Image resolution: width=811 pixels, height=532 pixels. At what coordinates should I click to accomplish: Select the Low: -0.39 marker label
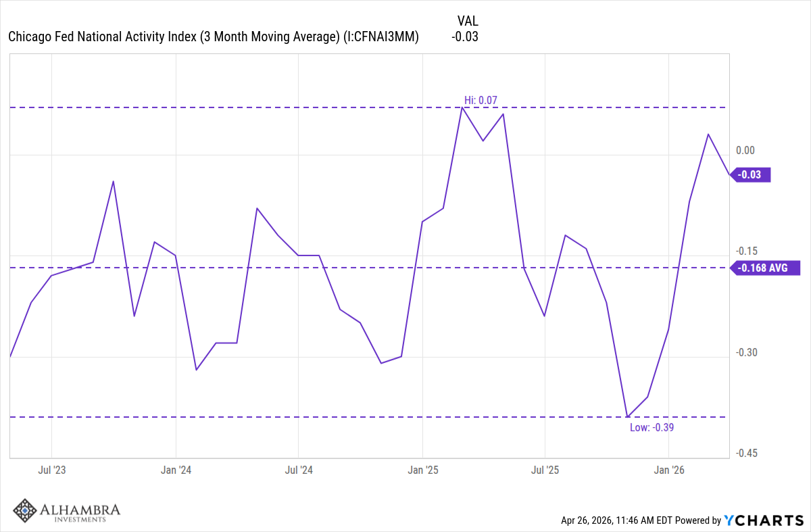click(x=652, y=427)
